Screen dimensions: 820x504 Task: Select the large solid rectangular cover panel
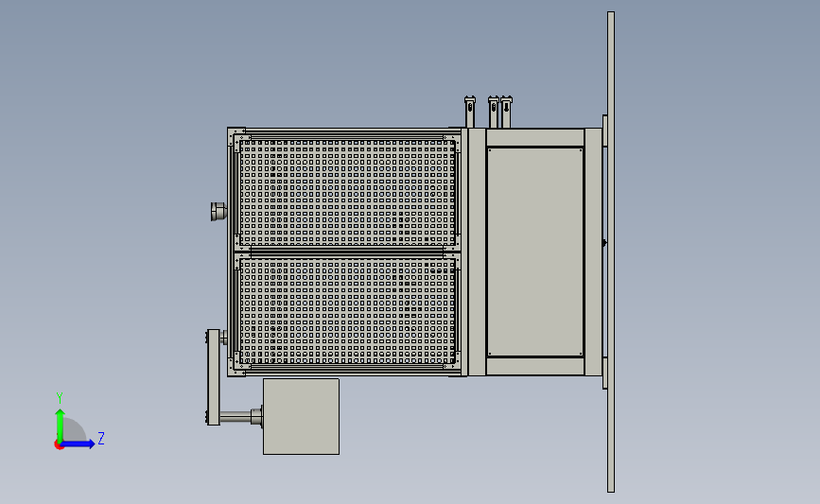[535, 252]
